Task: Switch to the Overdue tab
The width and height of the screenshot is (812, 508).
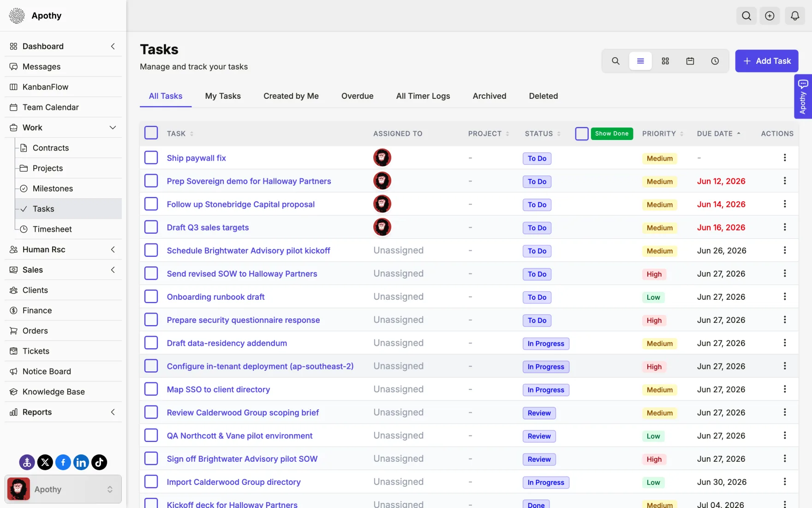Action: 357,96
